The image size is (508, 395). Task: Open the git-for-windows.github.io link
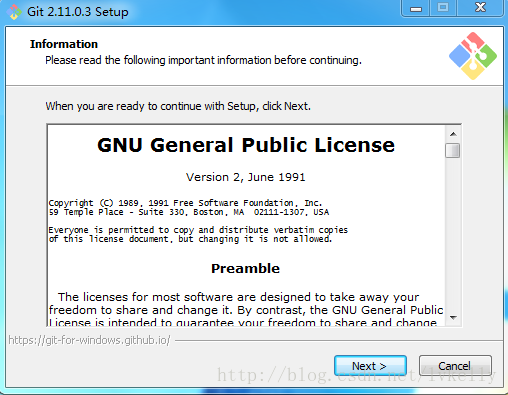[89, 340]
